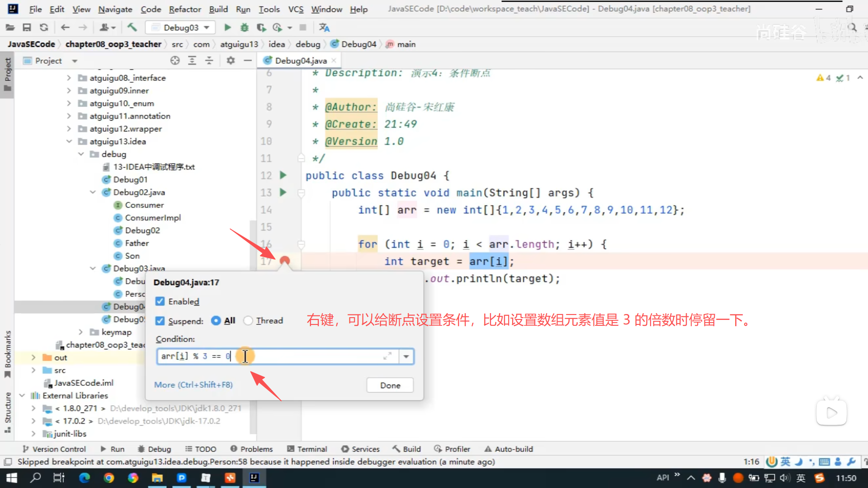Click the Save All icon
The image size is (868, 488).
coord(27,28)
